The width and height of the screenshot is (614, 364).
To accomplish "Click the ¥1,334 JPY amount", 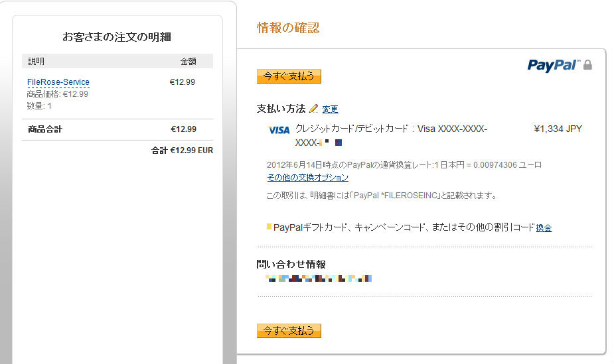I will click(x=558, y=129).
